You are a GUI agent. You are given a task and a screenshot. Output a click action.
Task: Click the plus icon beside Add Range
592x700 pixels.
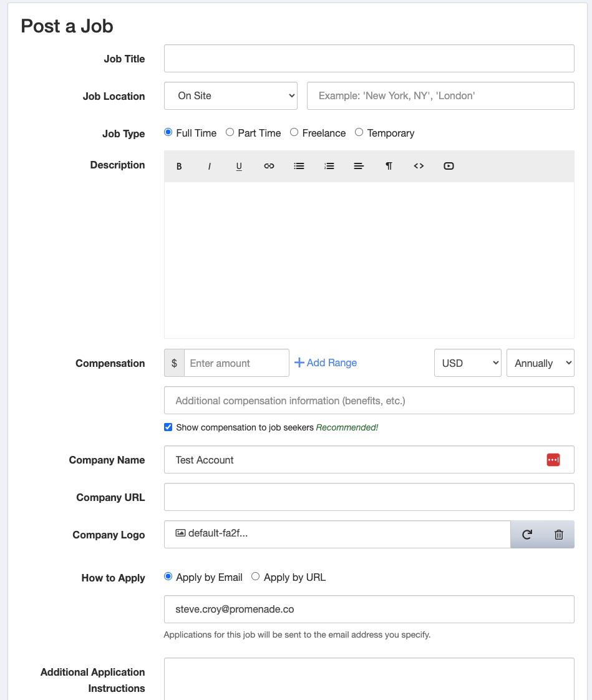(x=299, y=362)
